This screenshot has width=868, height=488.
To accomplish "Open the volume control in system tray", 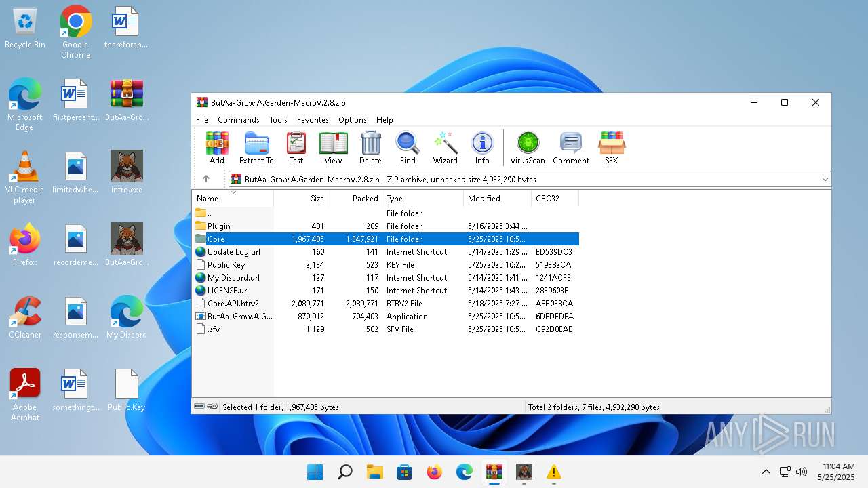I will (802, 472).
